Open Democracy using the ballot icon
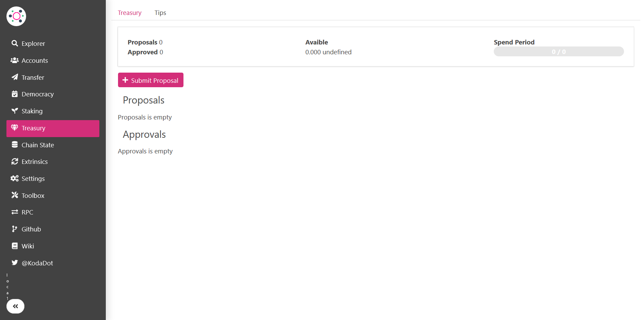The image size is (644, 320). pos(15,94)
